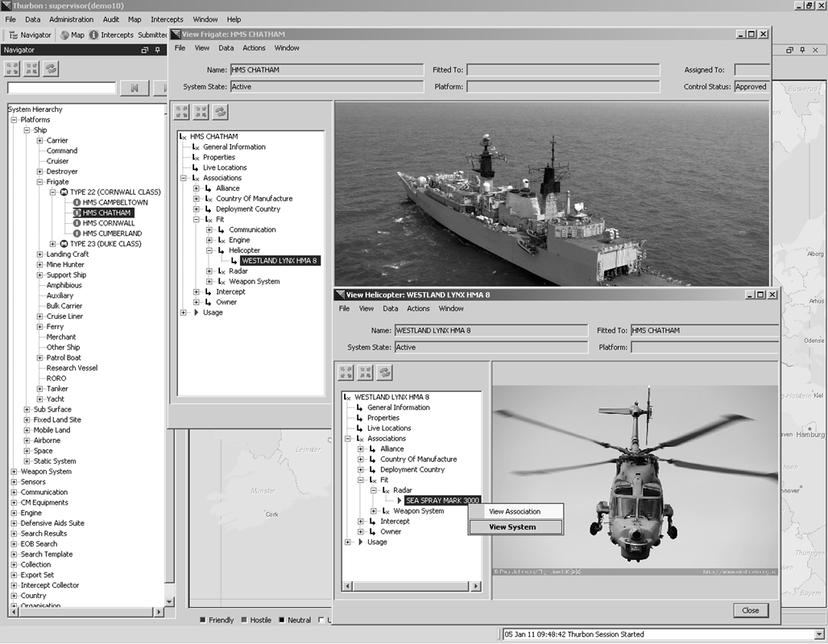828x644 pixels.
Task: Select the collapse-all icon above the HMS CHATHAM tree
Action: click(200, 112)
